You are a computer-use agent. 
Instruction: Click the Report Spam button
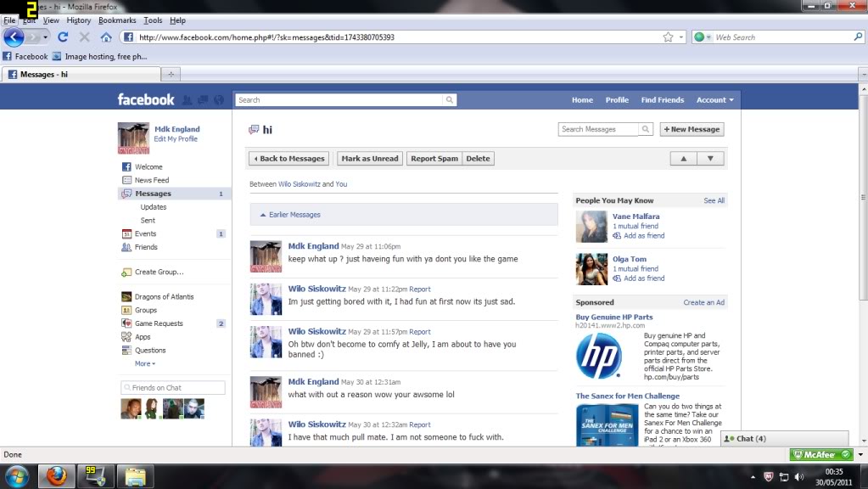pyautogui.click(x=434, y=159)
